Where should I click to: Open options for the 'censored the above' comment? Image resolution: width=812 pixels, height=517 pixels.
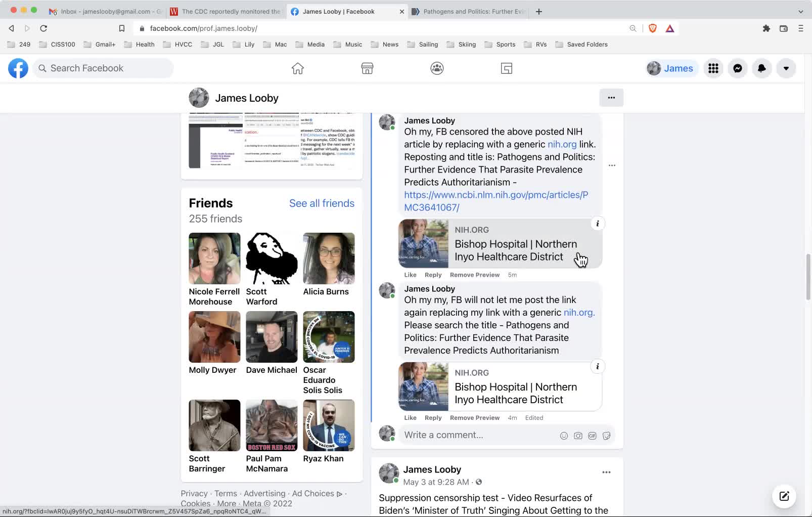coord(612,165)
